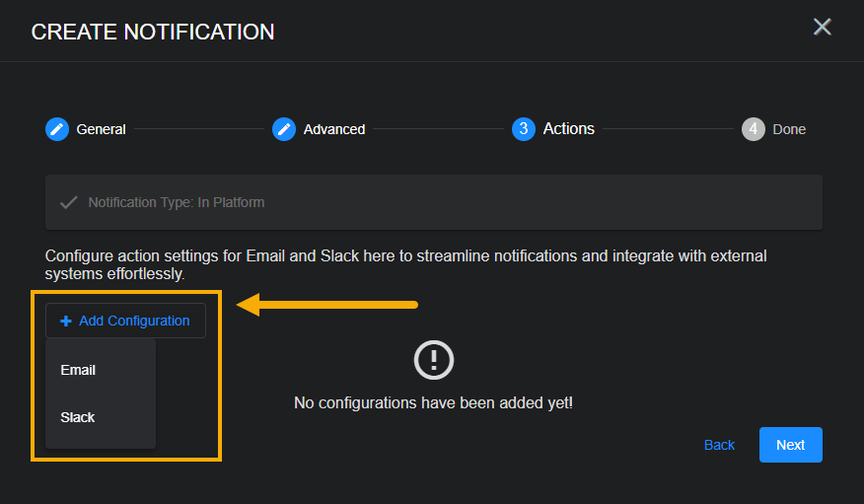Click the checkmark icon beside Notification Type
Viewport: 864px width, 504px height.
[68, 202]
